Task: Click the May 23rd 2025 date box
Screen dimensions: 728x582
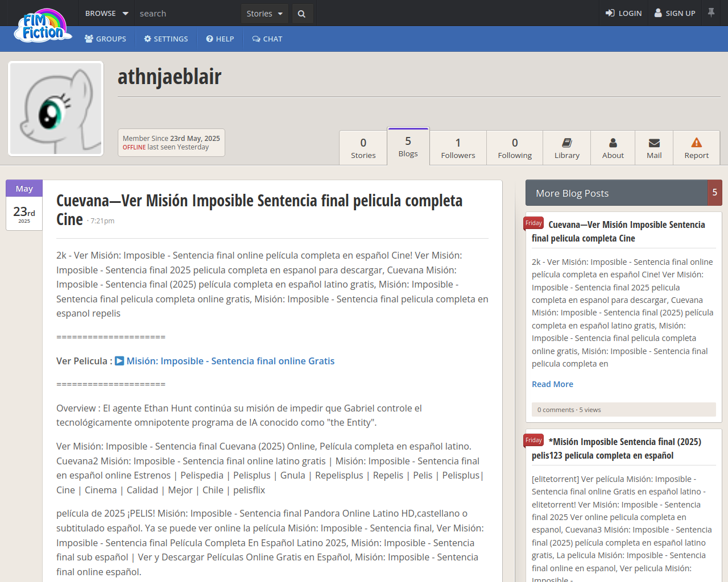Action: click(x=24, y=205)
